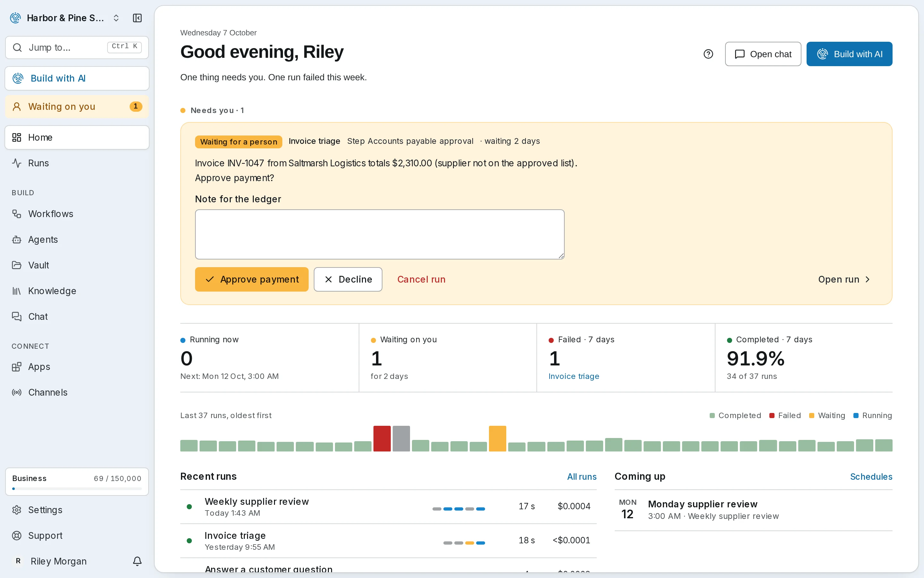
Task: Open run via chevron link
Action: [x=844, y=279]
